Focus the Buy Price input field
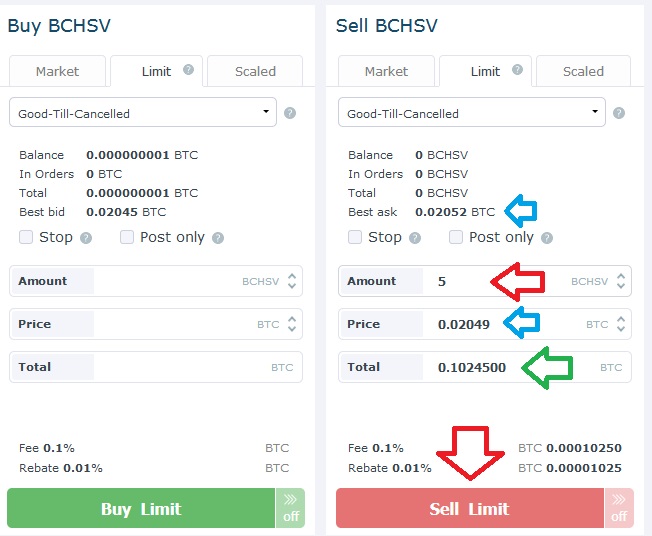Screen dimensions: 652x536 [x=156, y=324]
